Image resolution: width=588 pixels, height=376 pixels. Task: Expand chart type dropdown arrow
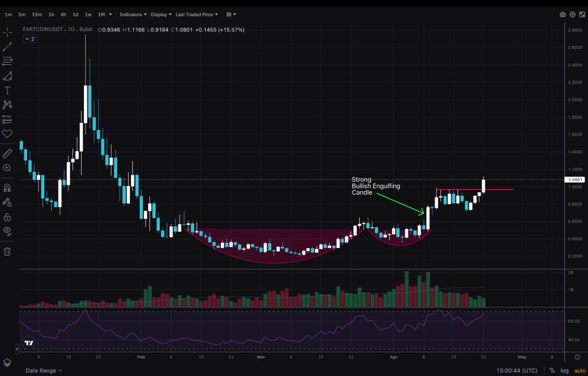235,14
